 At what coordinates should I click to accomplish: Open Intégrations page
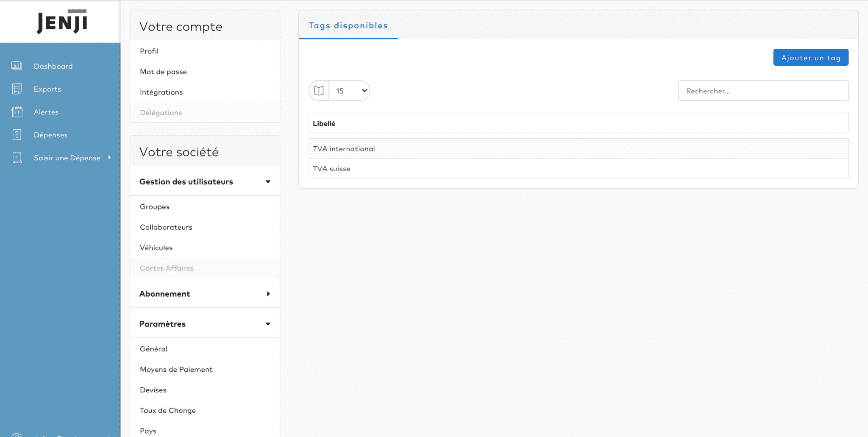point(161,92)
